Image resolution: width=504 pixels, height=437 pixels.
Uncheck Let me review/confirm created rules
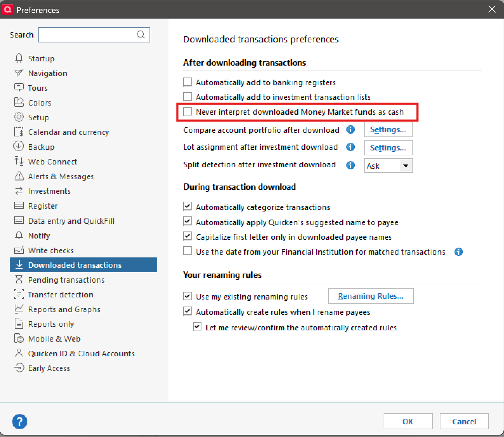tap(198, 327)
